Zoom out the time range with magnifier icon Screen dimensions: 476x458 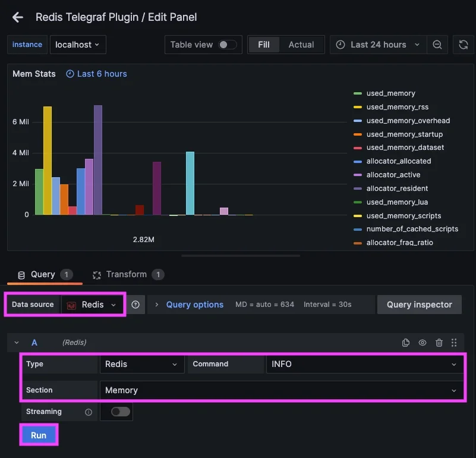click(x=437, y=44)
